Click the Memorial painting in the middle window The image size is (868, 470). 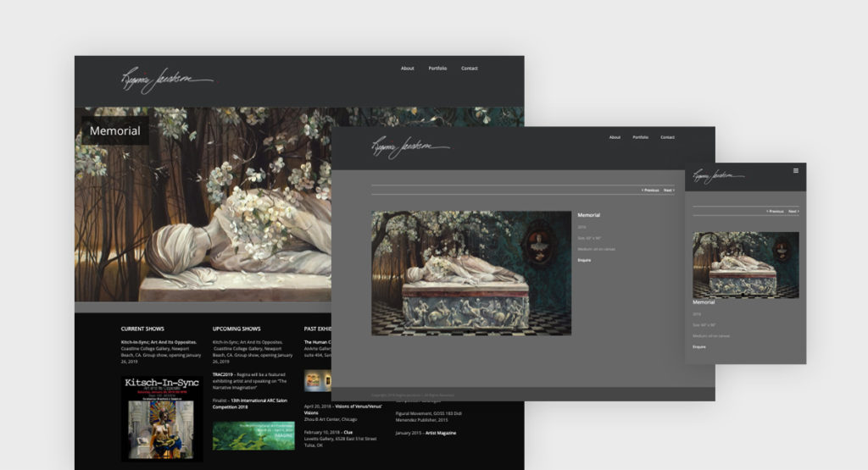click(470, 273)
